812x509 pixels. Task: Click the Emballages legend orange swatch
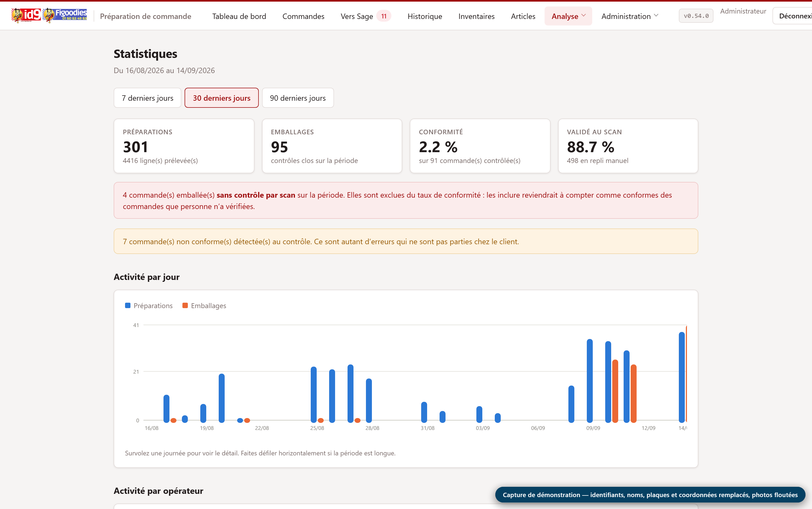[x=185, y=305]
